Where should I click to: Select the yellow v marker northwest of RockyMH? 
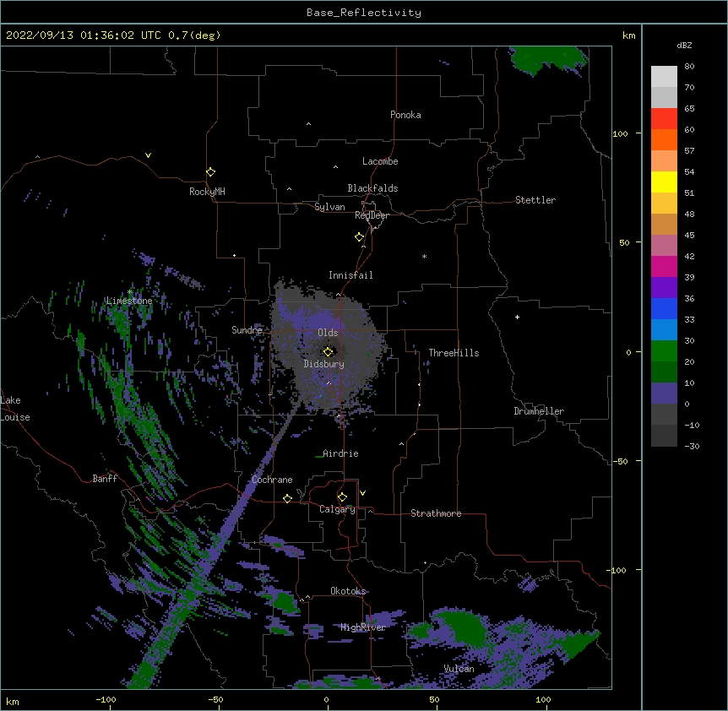coord(148,155)
